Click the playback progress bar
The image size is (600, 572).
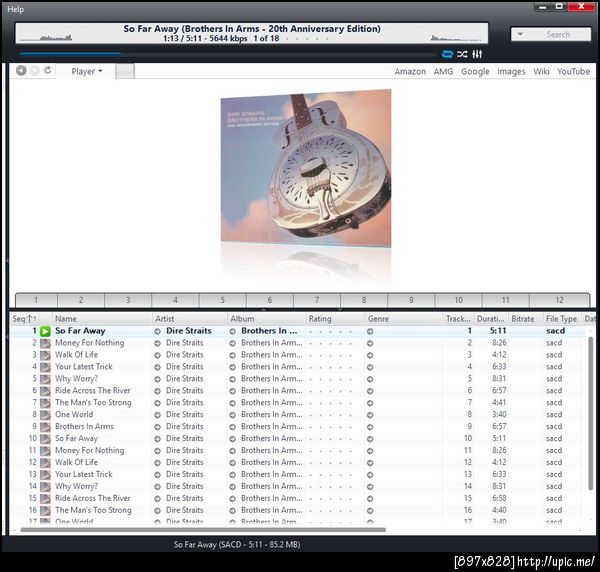[x=228, y=54]
